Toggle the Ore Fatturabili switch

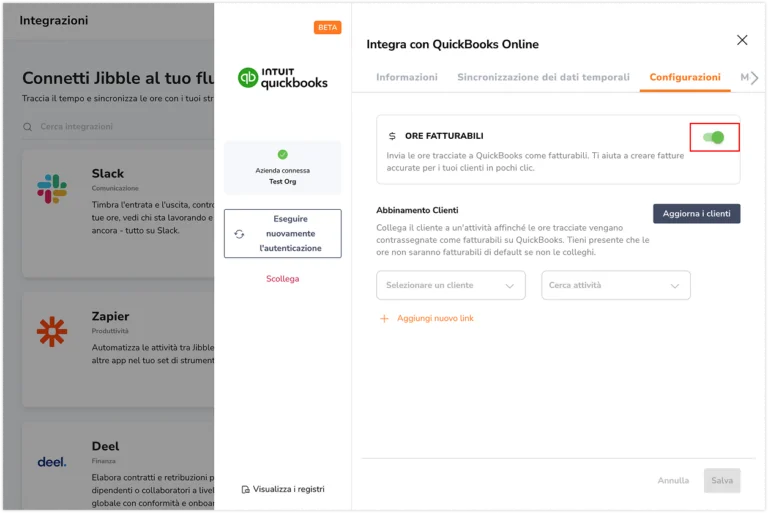pos(714,138)
